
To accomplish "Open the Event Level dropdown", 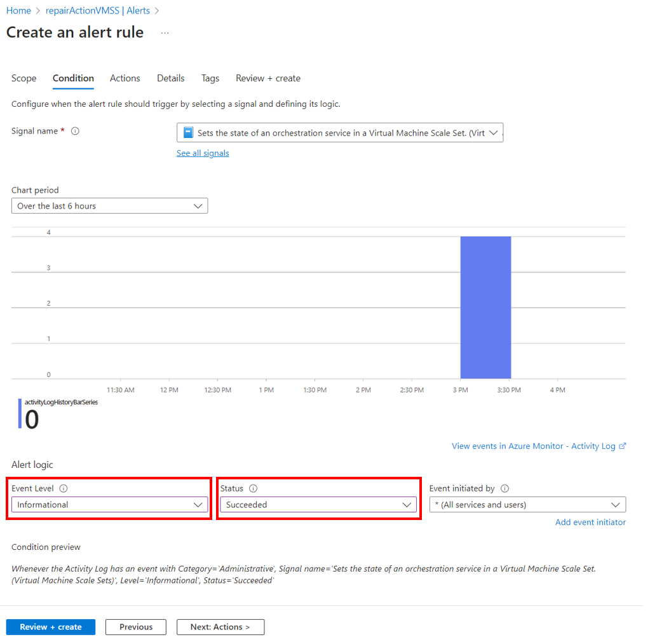I will tap(109, 505).
